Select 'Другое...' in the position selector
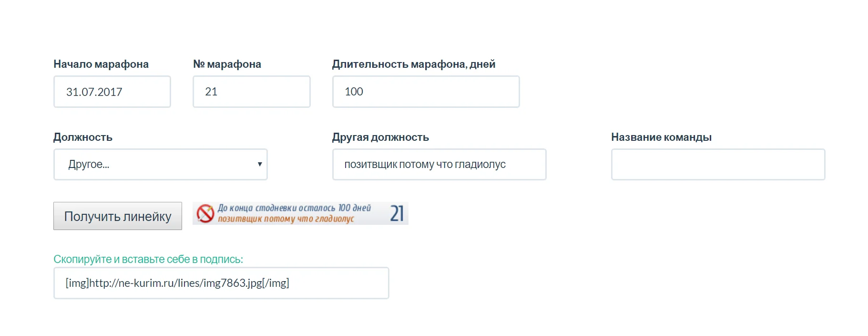The image size is (868, 336). tap(161, 164)
